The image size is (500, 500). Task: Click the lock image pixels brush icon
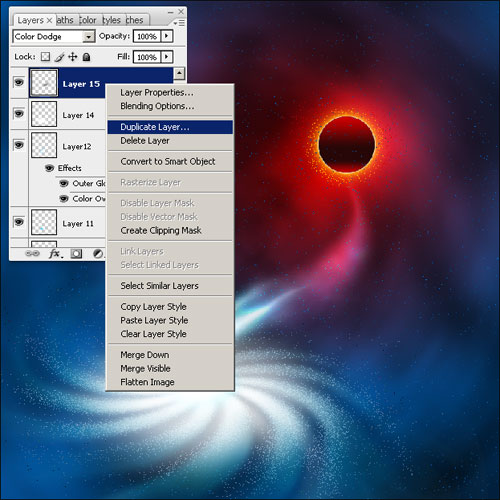pos(59,57)
